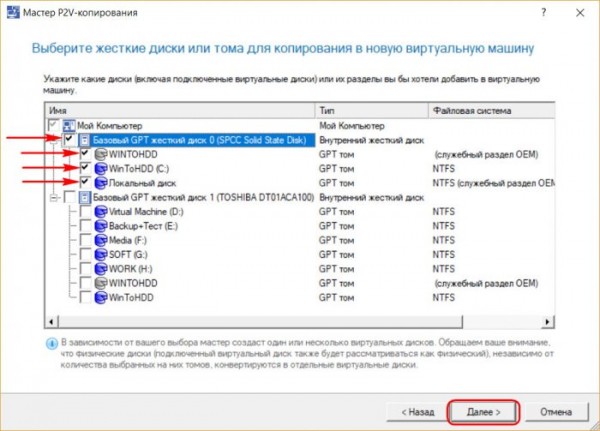Check the Backup+Тест (E:) checkbox

pyautogui.click(x=85, y=226)
